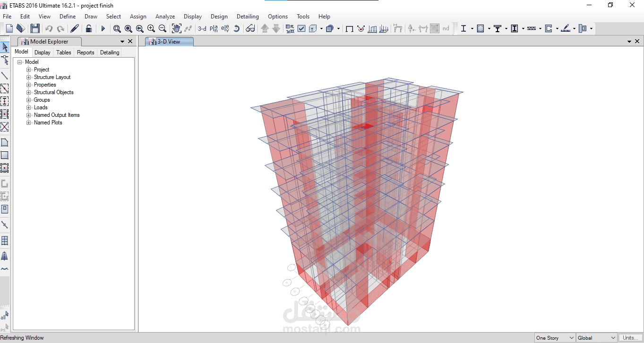Expand the Project tree node
This screenshot has height=343, width=644.
coord(29,70)
